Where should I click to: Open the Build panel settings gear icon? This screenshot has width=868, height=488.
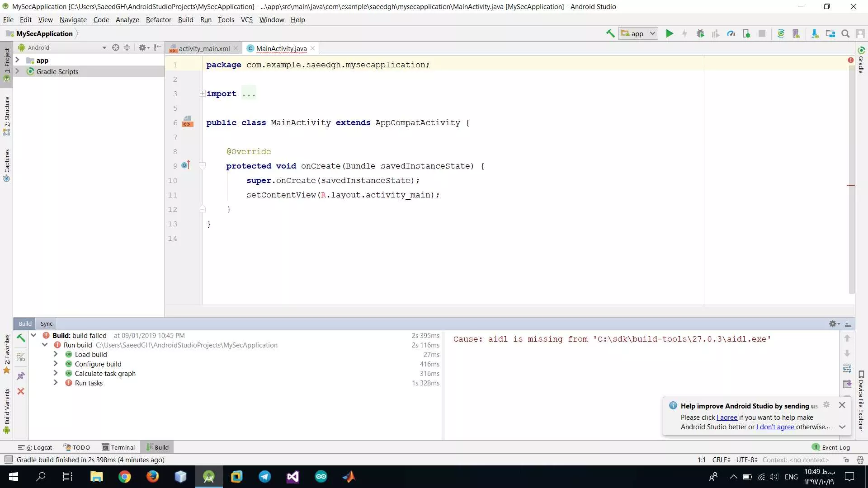pyautogui.click(x=834, y=324)
